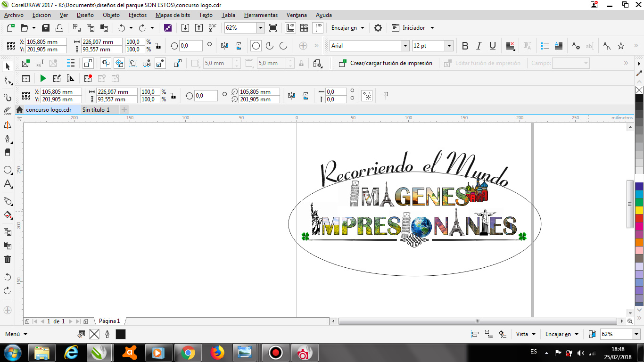
Task: Toggle Bold formatting
Action: click(x=465, y=46)
